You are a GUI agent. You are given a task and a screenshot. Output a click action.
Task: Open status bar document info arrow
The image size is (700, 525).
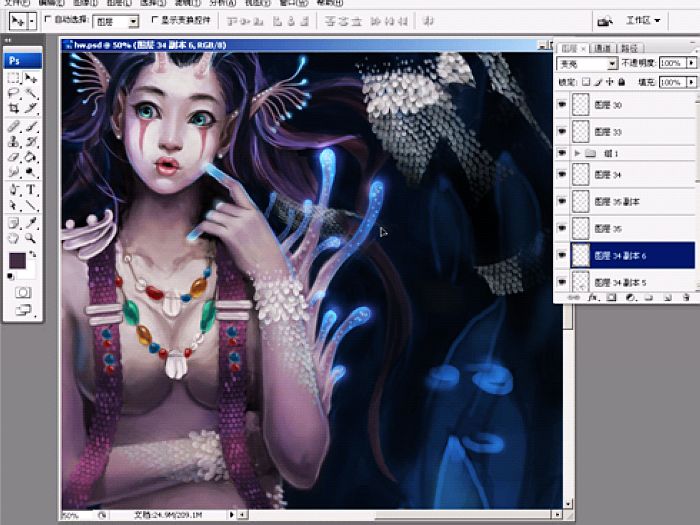(231, 515)
